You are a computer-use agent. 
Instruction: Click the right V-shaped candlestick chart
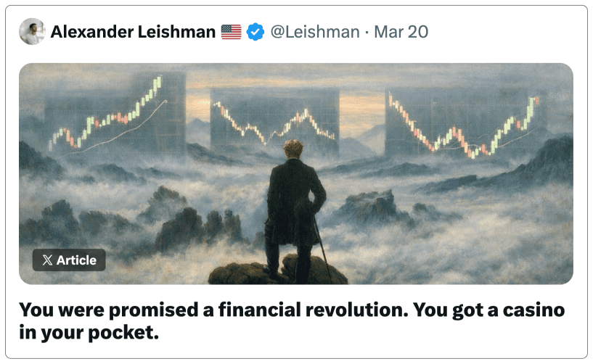pyautogui.click(x=465, y=123)
